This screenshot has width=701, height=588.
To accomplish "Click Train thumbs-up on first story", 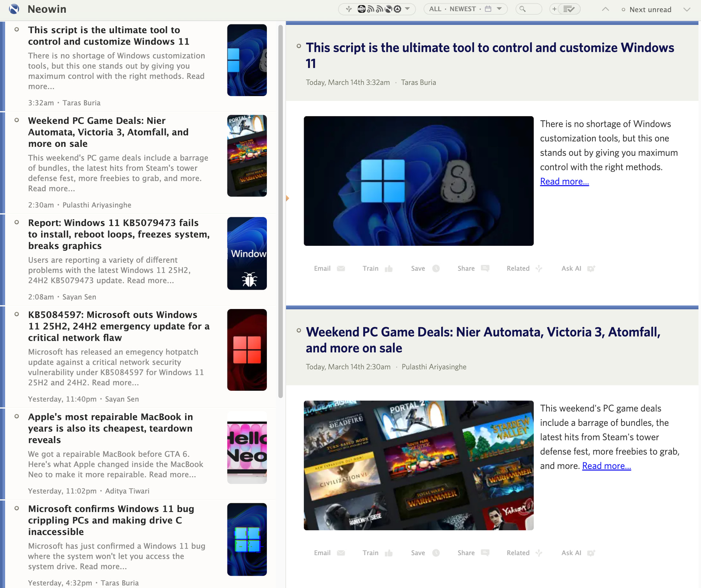I will [388, 268].
